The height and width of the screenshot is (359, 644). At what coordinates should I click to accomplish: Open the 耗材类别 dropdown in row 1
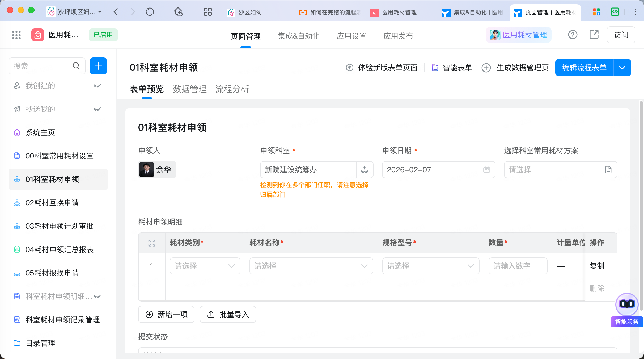[205, 266]
